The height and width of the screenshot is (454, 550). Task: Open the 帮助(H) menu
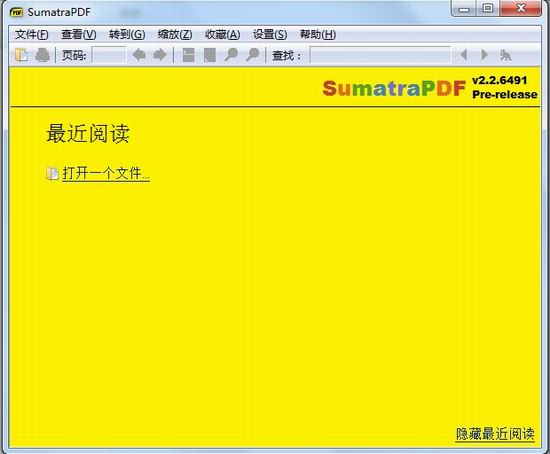tap(318, 34)
